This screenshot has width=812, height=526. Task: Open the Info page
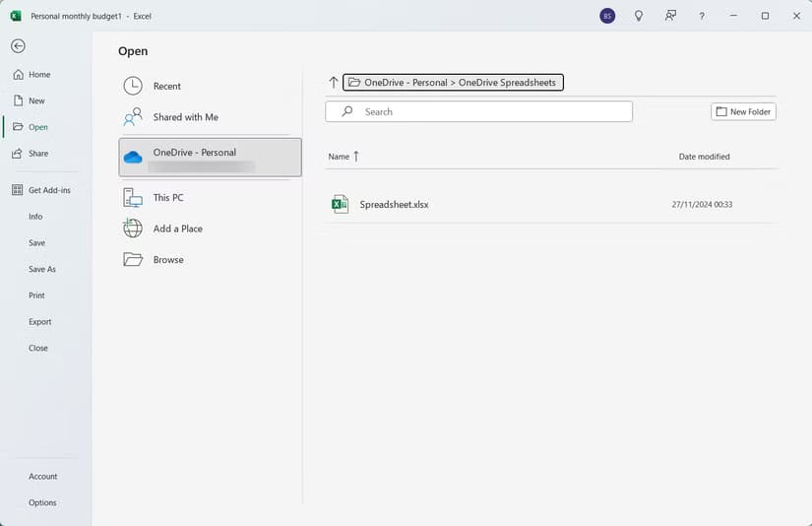pyautogui.click(x=35, y=217)
